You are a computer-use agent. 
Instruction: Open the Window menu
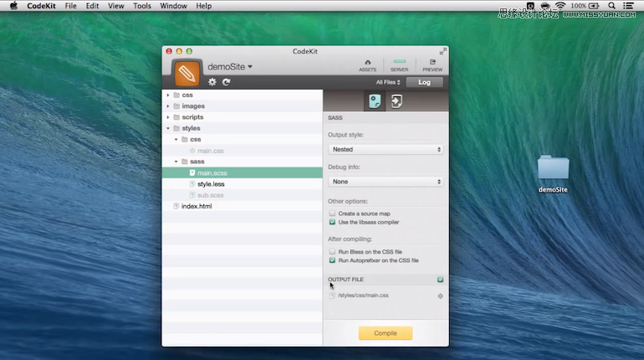click(x=173, y=6)
